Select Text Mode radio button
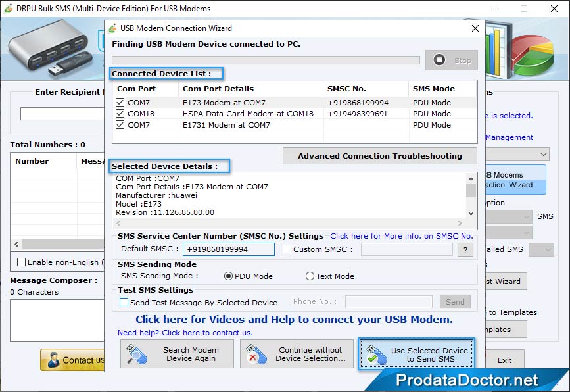 point(310,276)
